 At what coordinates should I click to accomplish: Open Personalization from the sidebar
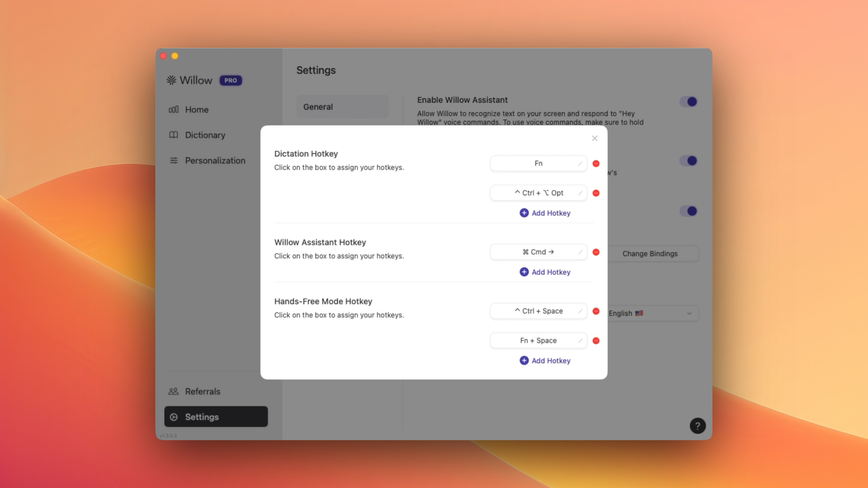(x=215, y=160)
